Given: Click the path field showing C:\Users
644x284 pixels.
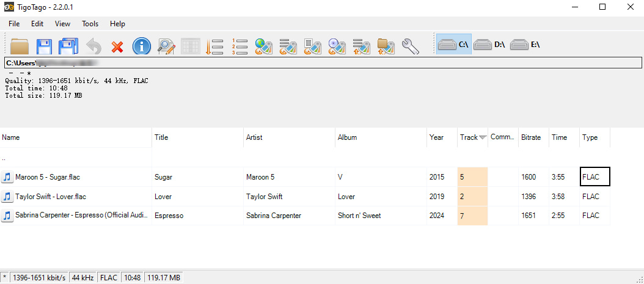Looking at the screenshot, I should pyautogui.click(x=323, y=63).
